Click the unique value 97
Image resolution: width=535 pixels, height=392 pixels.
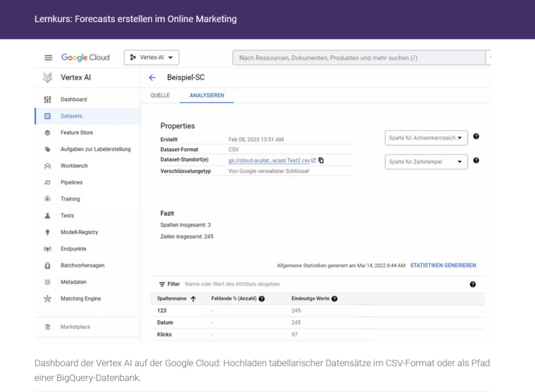click(295, 335)
